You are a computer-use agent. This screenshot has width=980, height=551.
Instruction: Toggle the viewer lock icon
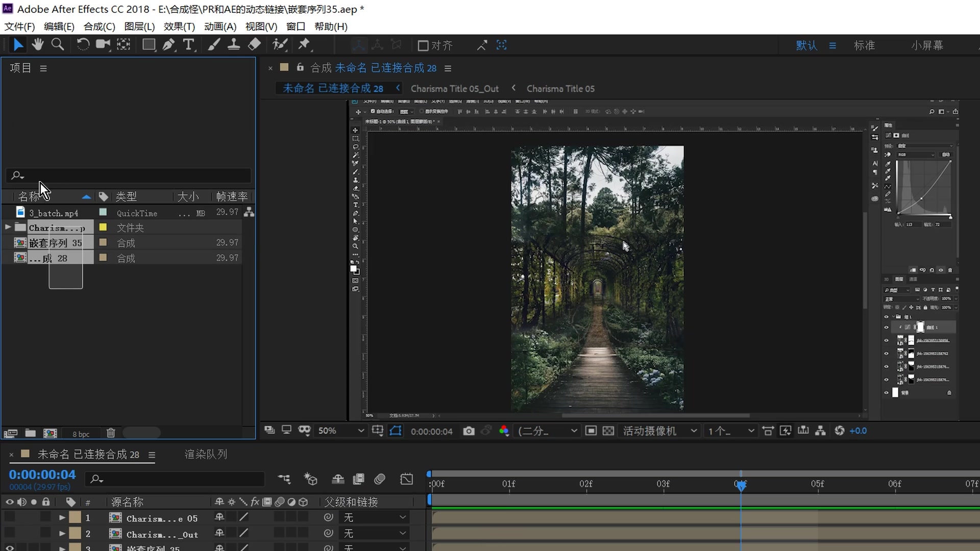tap(300, 67)
